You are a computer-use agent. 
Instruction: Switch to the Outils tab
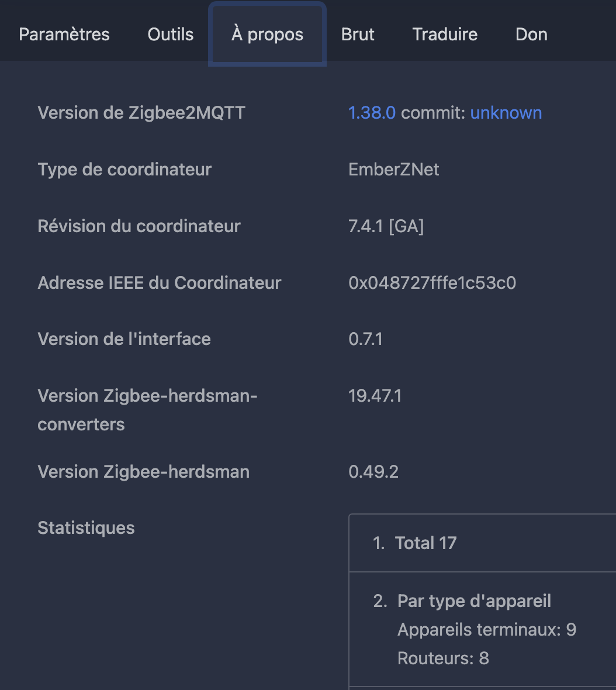(x=171, y=34)
